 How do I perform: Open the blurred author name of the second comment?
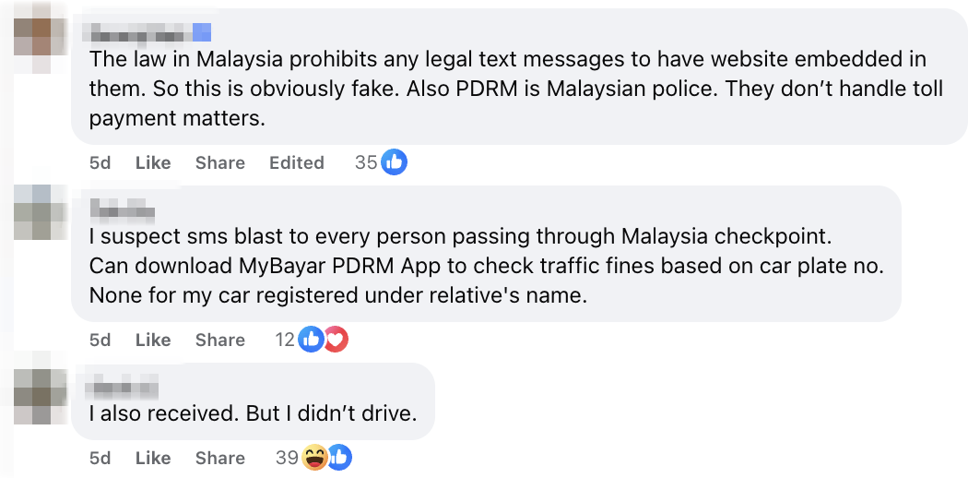click(122, 209)
